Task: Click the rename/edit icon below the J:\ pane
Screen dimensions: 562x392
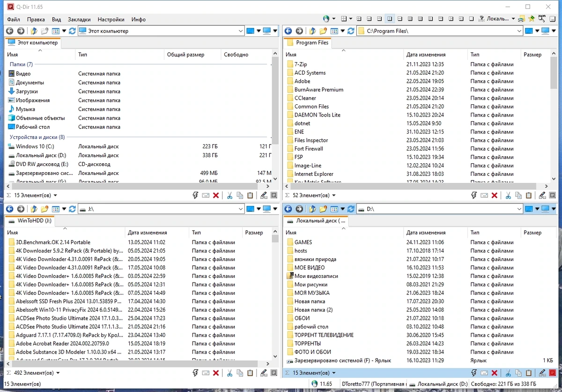Action: point(264,373)
